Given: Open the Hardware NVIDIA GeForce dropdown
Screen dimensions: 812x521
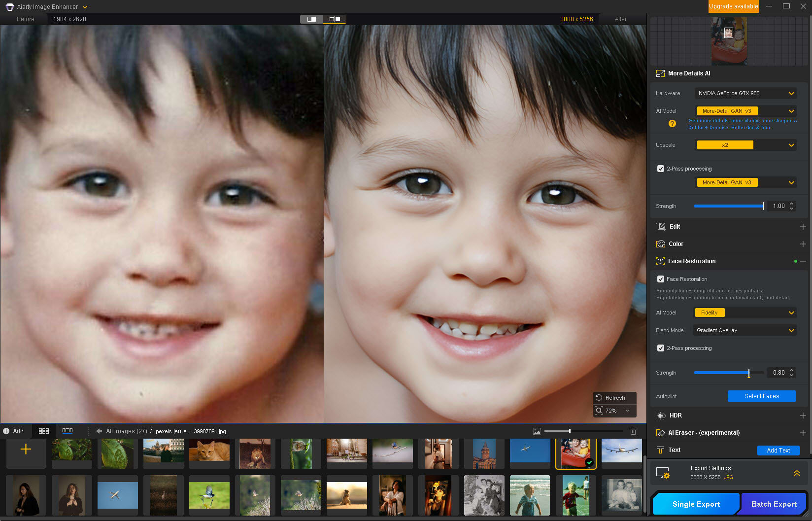Looking at the screenshot, I should click(x=745, y=93).
